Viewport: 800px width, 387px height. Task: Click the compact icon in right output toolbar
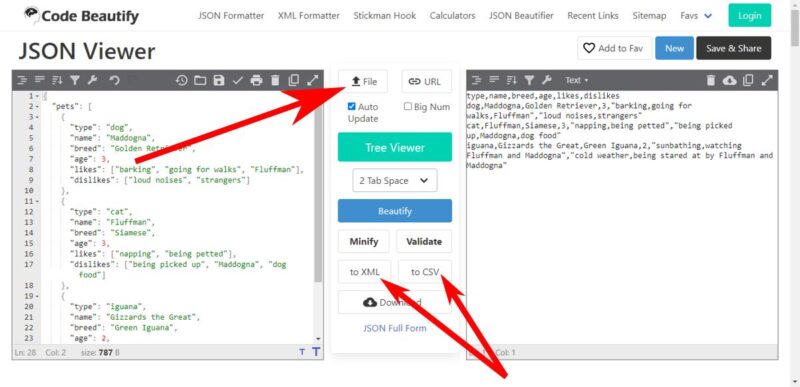point(494,80)
